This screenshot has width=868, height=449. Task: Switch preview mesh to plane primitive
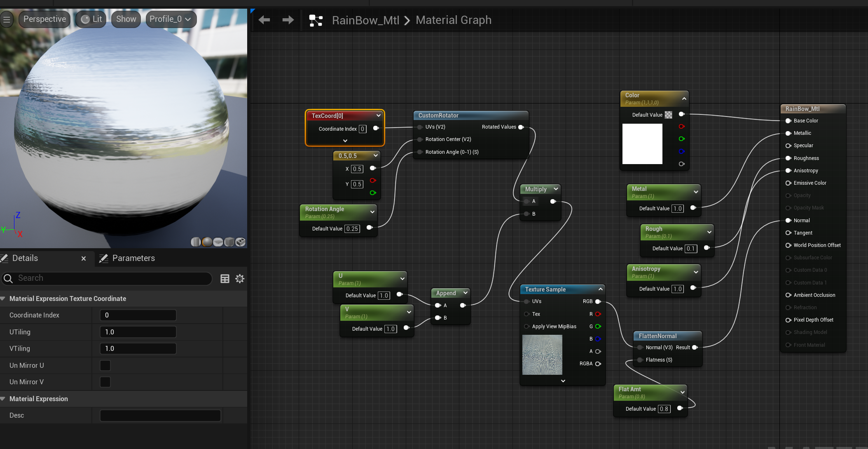click(218, 242)
